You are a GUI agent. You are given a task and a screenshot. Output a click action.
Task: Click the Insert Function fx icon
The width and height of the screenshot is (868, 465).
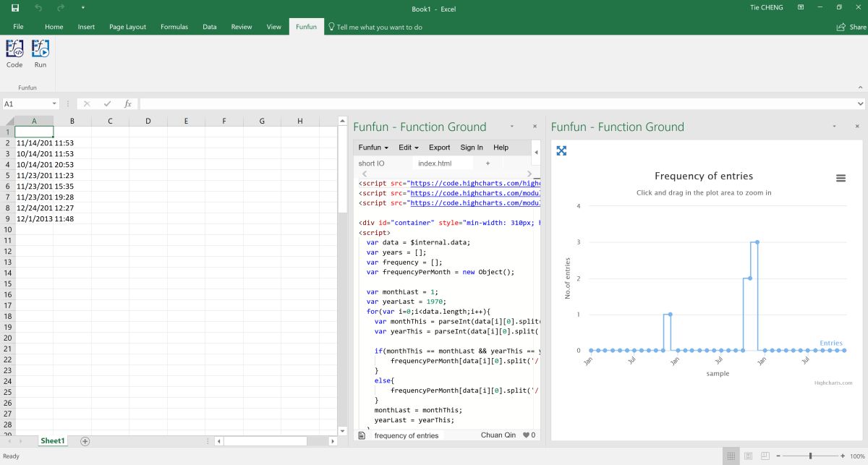click(x=128, y=104)
